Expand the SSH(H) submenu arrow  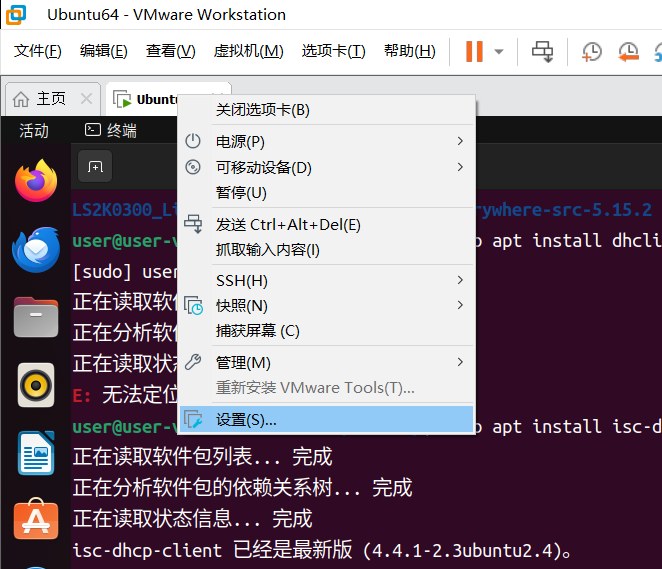coord(460,280)
